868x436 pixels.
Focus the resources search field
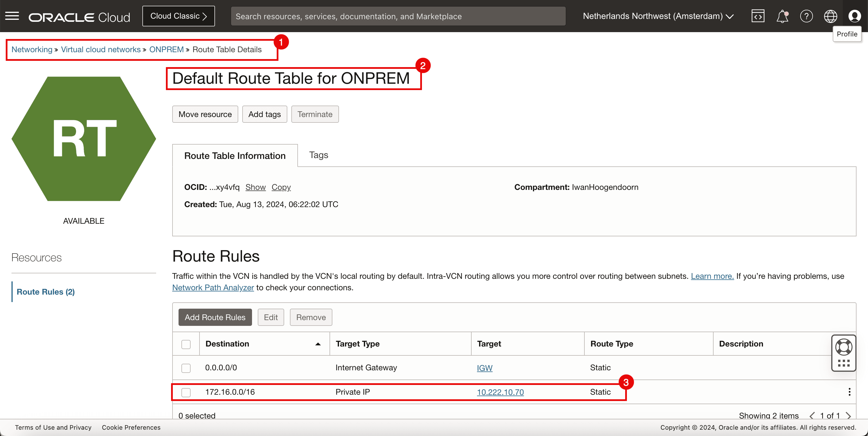point(398,16)
